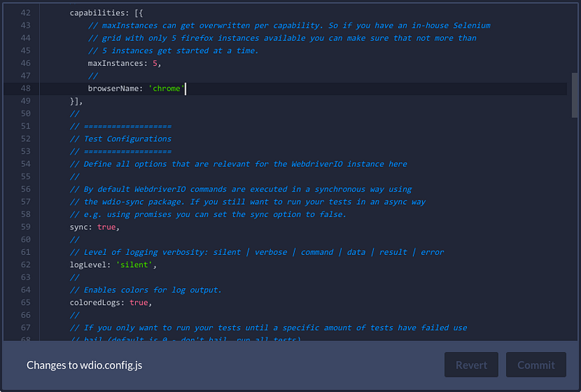Click line number 48 in gutter

point(25,89)
